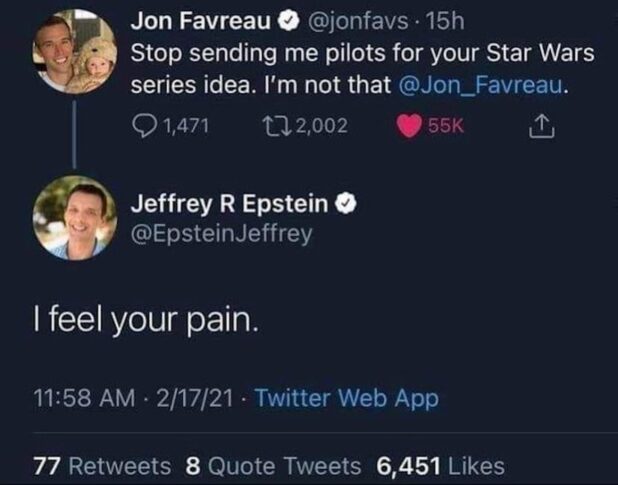Open the Twitter Web App source link
The height and width of the screenshot is (485, 618).
click(x=346, y=399)
